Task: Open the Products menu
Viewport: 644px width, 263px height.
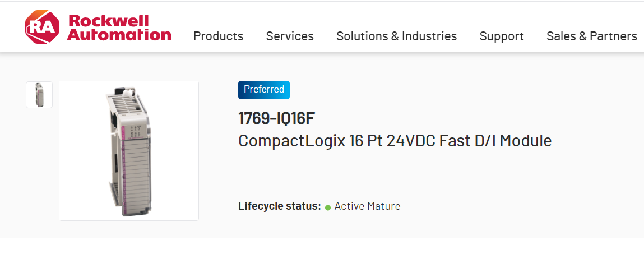Action: point(218,36)
